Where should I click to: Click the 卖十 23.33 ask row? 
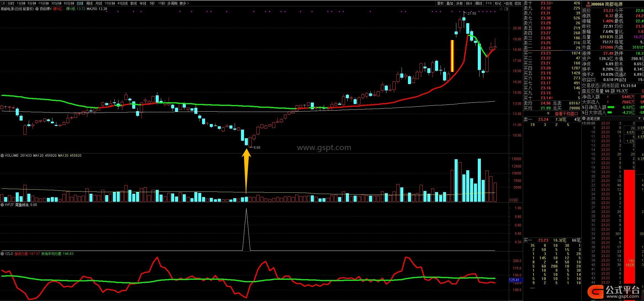[552, 3]
